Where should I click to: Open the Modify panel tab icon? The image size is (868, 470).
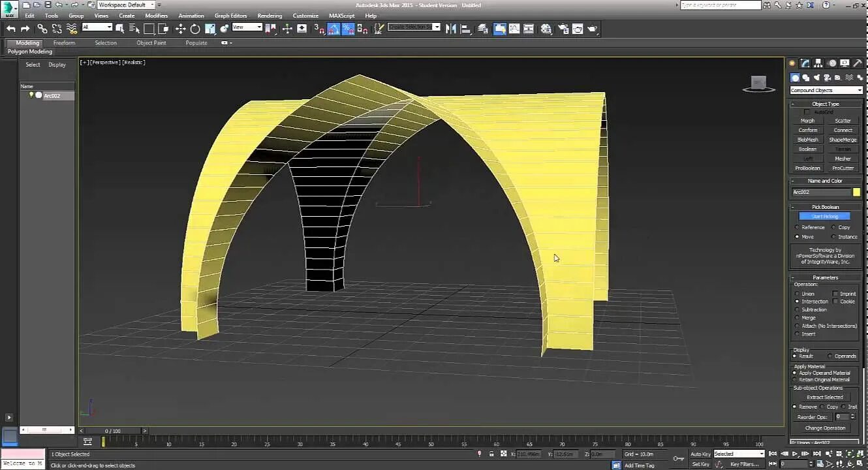pos(805,63)
